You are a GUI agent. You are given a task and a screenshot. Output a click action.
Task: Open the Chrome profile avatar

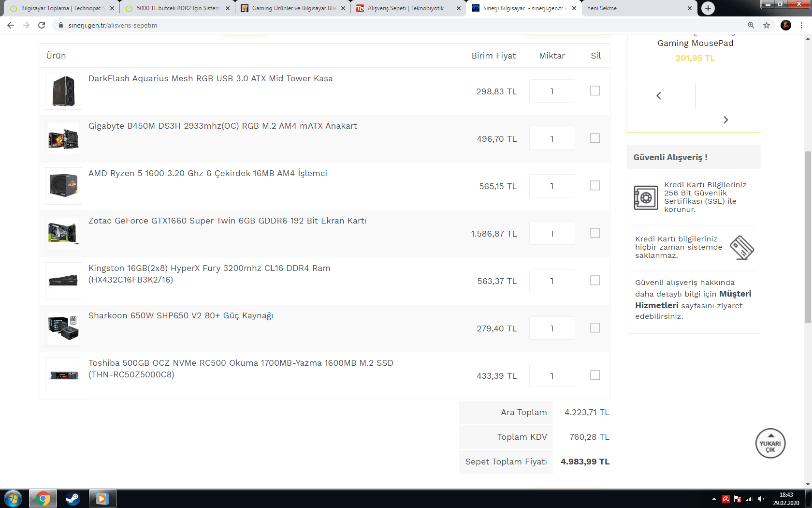[786, 25]
